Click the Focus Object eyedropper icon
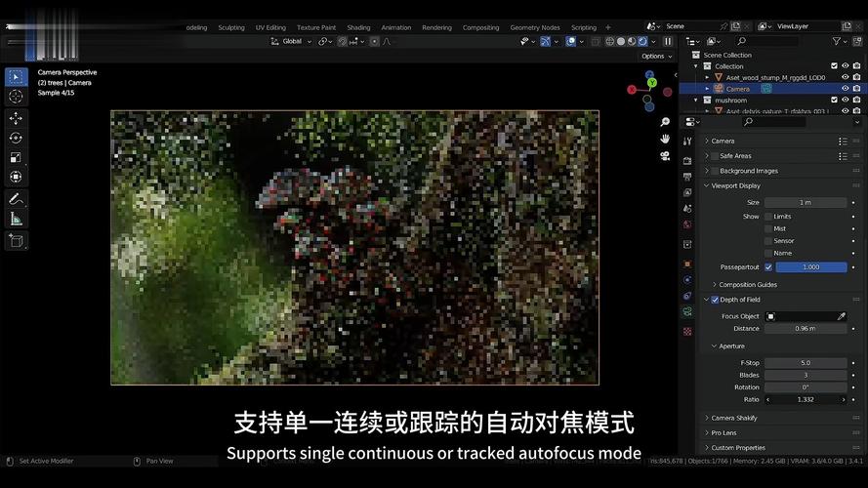 (841, 316)
